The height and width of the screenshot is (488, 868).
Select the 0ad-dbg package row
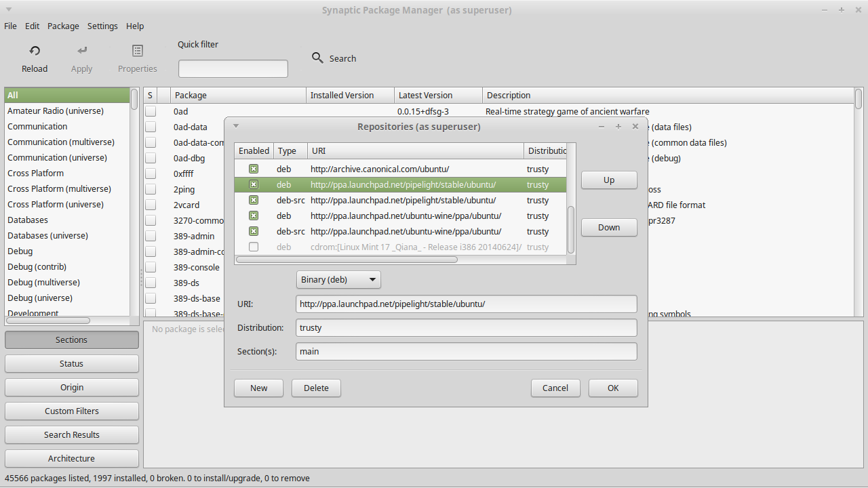[184, 158]
